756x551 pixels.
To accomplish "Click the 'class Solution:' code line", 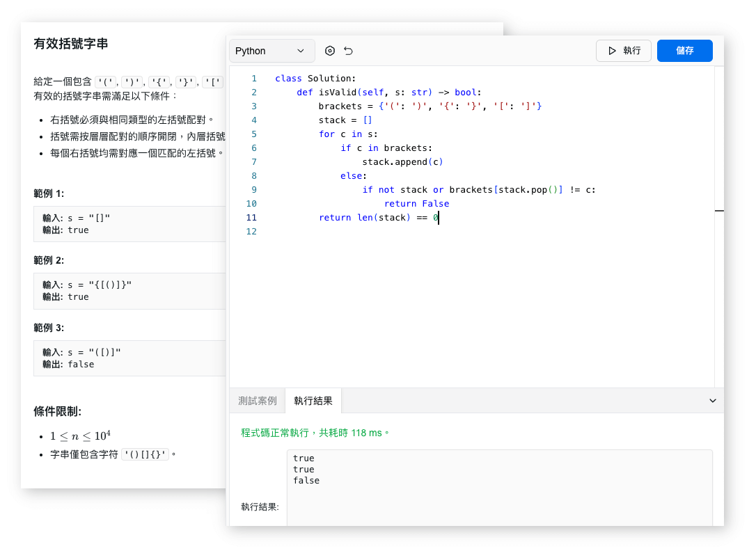I will coord(315,79).
